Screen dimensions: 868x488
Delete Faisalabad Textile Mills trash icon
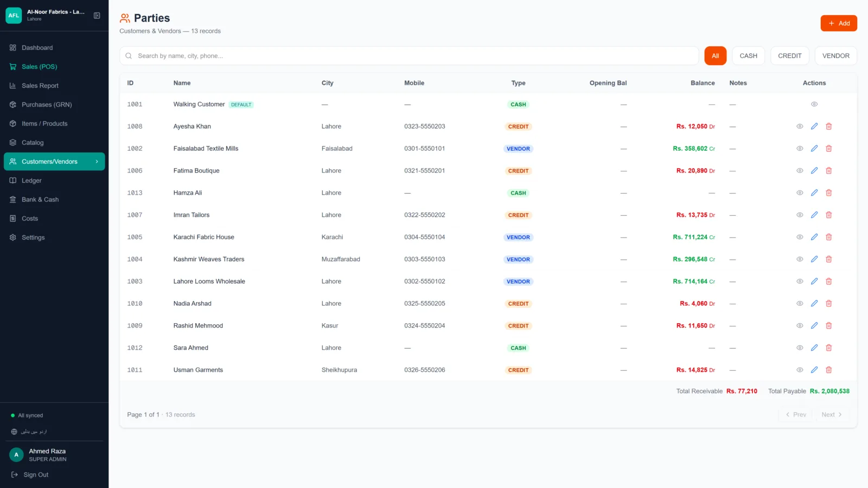coord(829,149)
